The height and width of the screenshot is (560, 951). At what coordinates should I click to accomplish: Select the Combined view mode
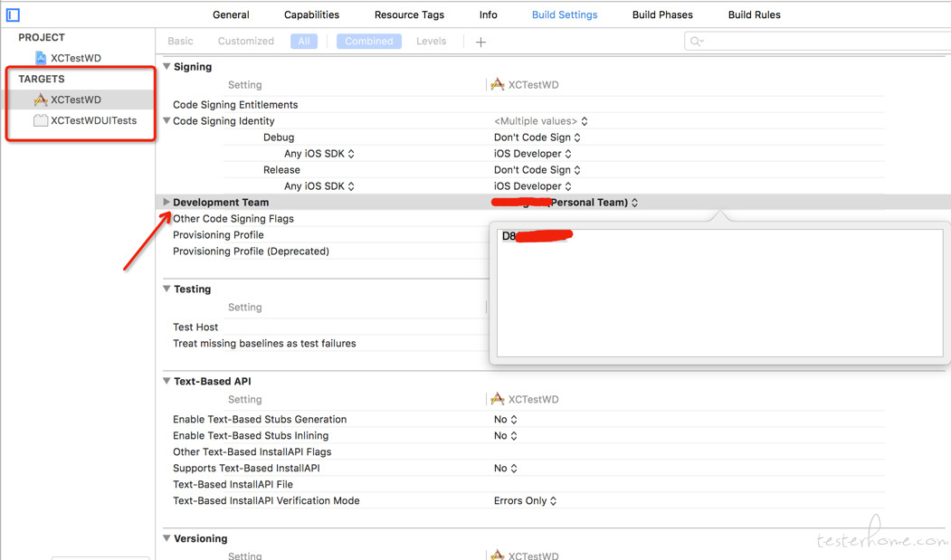click(x=369, y=42)
